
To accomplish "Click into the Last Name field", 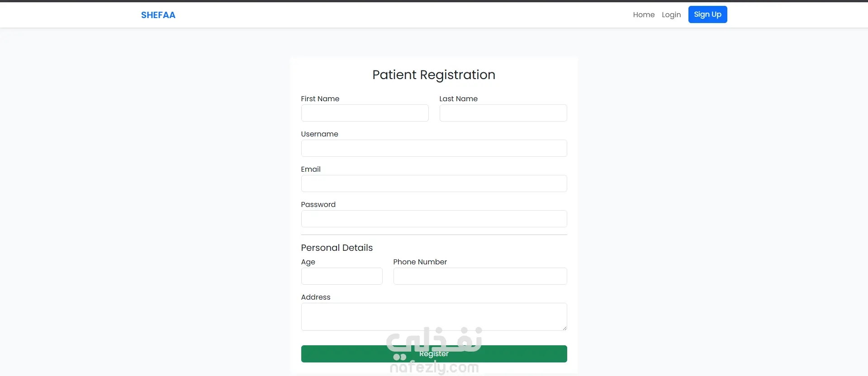I will pos(503,113).
